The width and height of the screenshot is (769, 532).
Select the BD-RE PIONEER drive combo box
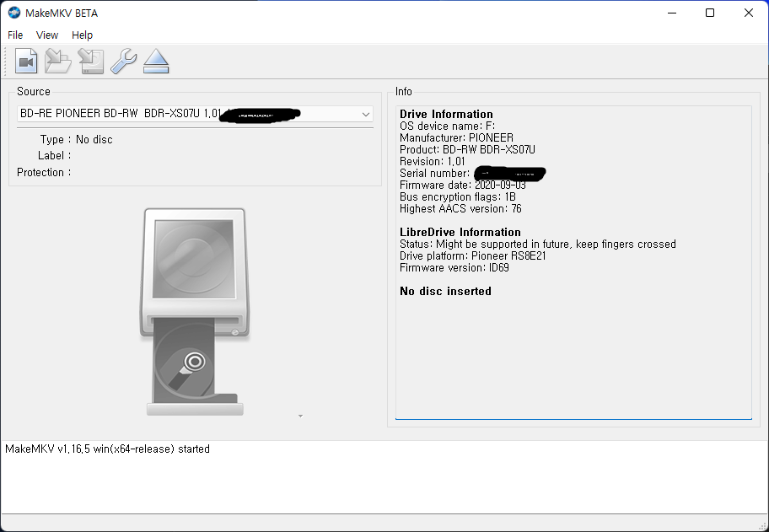(186, 114)
